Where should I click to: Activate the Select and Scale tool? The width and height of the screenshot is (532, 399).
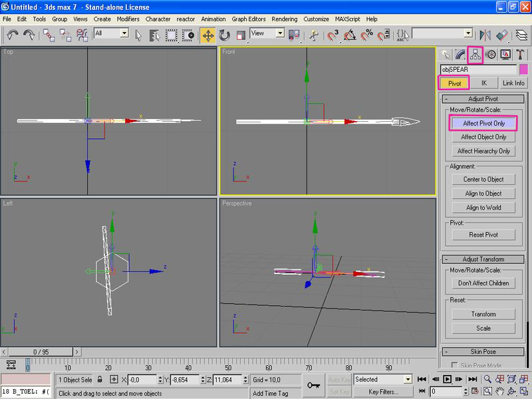pyautogui.click(x=241, y=35)
